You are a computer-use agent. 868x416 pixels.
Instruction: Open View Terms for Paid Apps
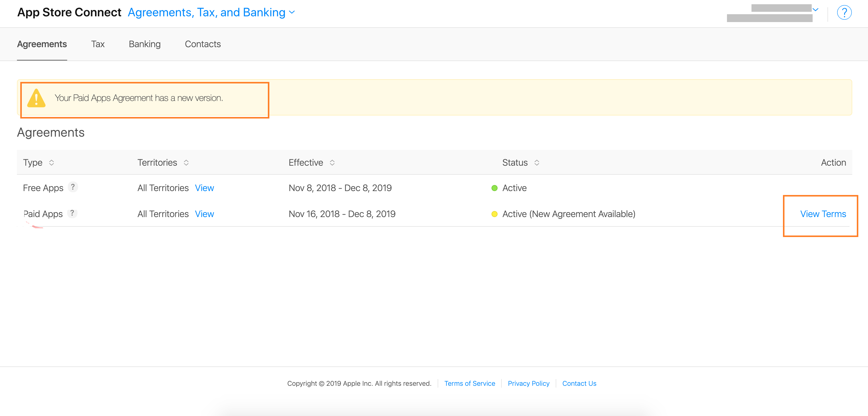(x=823, y=214)
